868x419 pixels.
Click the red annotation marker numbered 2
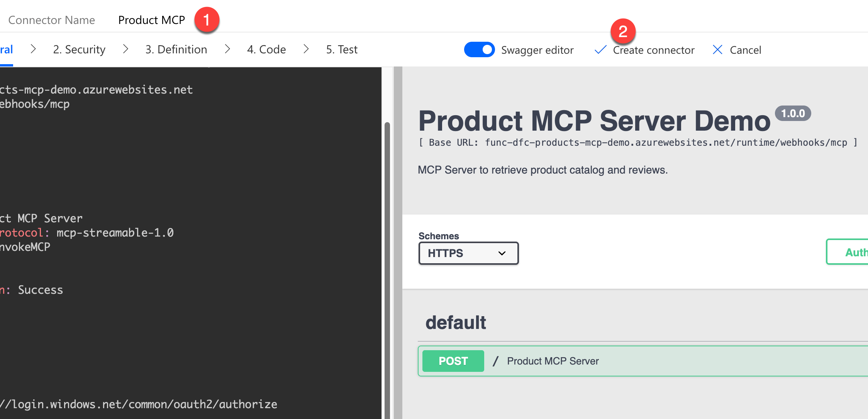click(x=623, y=31)
